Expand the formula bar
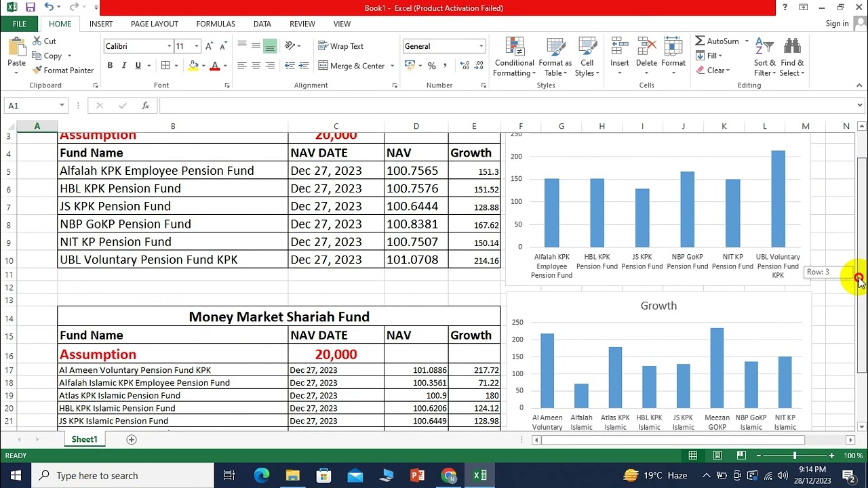The image size is (868, 488). 860,105
